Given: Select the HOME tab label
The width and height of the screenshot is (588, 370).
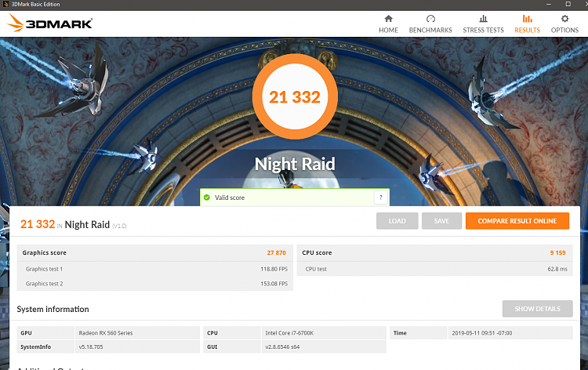Looking at the screenshot, I should pos(389,30).
